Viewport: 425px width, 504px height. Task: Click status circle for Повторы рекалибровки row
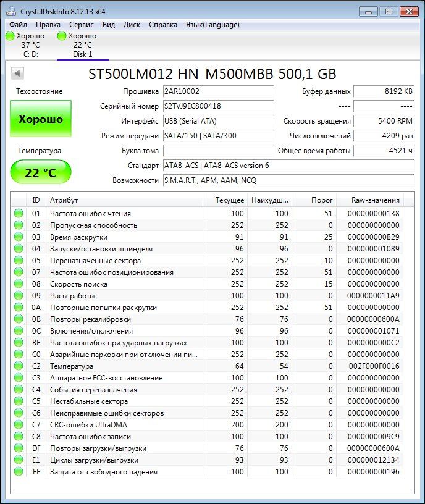tap(19, 319)
